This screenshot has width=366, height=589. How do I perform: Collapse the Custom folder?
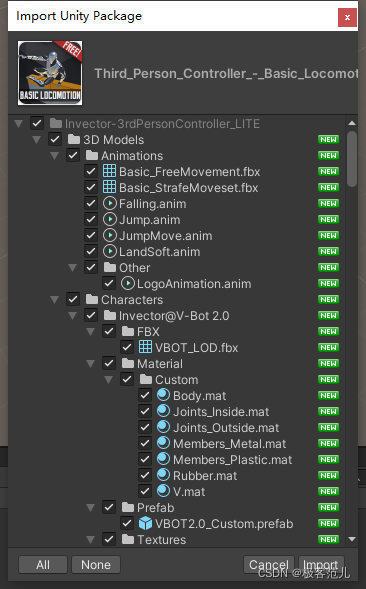point(109,380)
